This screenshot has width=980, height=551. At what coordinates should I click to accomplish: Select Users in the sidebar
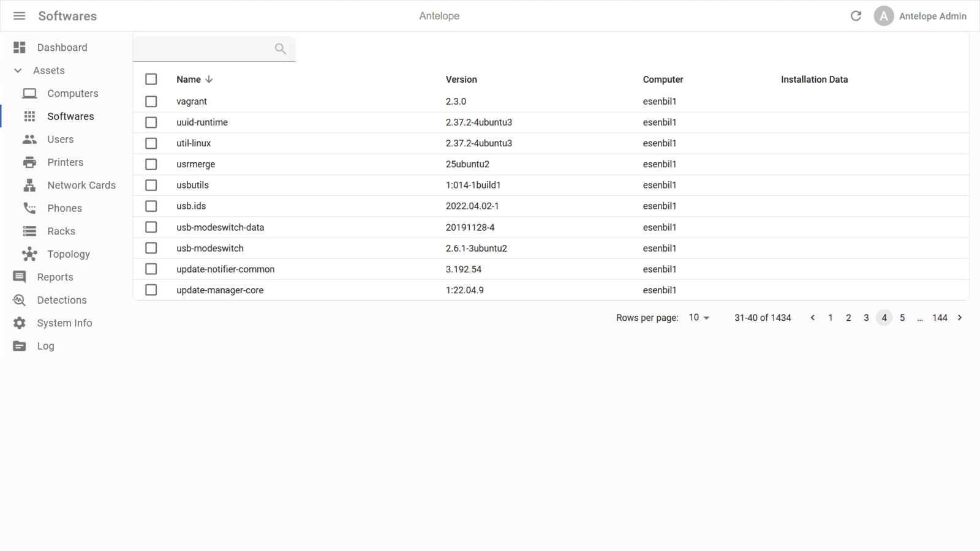(x=61, y=139)
